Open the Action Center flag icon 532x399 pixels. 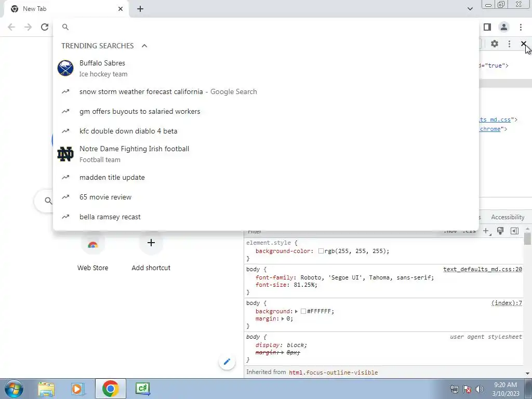[467, 389]
